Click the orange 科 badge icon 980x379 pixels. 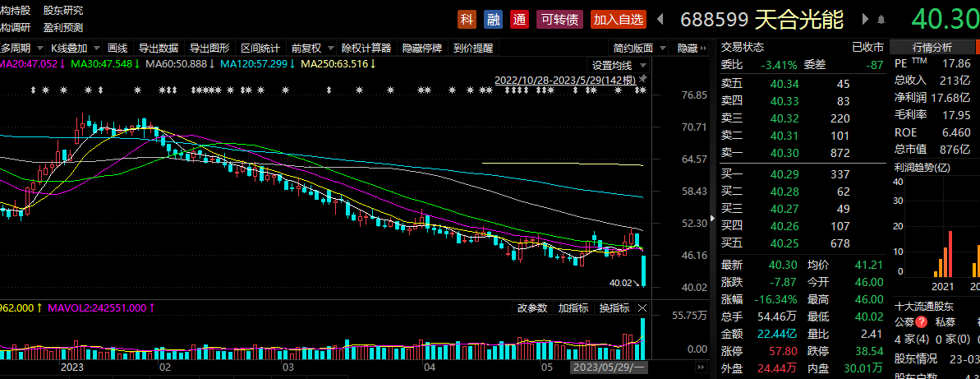coord(467,19)
